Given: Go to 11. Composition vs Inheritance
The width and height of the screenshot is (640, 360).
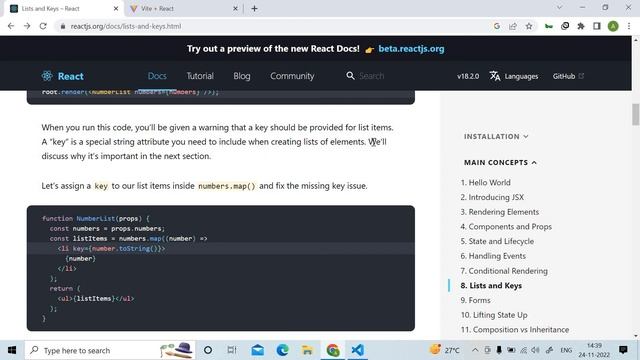Looking at the screenshot, I should click(x=515, y=329).
